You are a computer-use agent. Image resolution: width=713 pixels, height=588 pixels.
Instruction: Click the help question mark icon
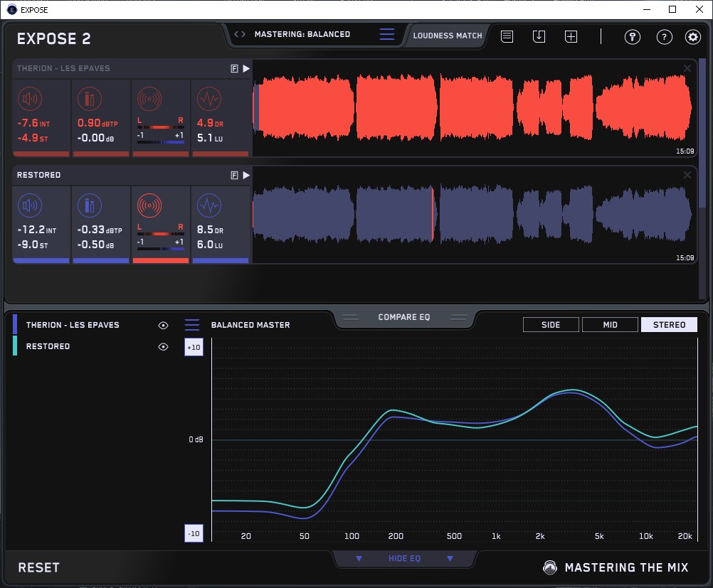click(664, 37)
